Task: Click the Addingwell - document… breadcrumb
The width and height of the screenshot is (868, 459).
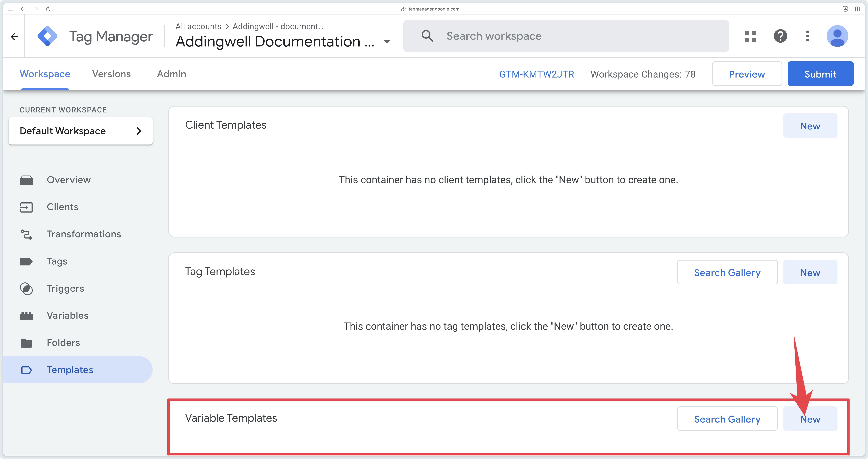Action: coord(278,26)
